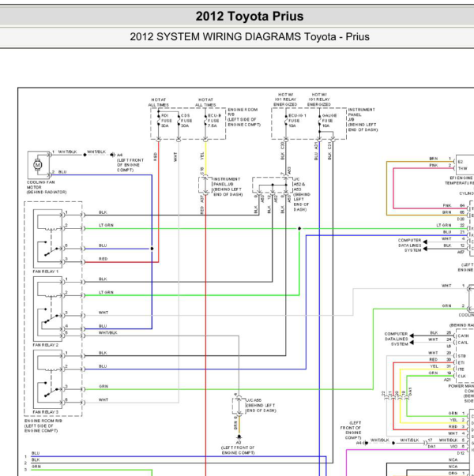Click the title '2012 Toyota Prius'

[250, 17]
